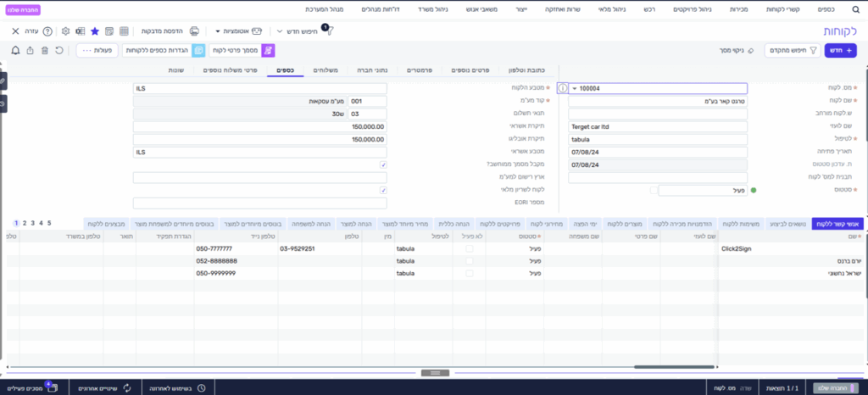The width and height of the screenshot is (868, 395).
Task: Click הגדרות כספים ללקוחות button
Action: click(x=164, y=50)
